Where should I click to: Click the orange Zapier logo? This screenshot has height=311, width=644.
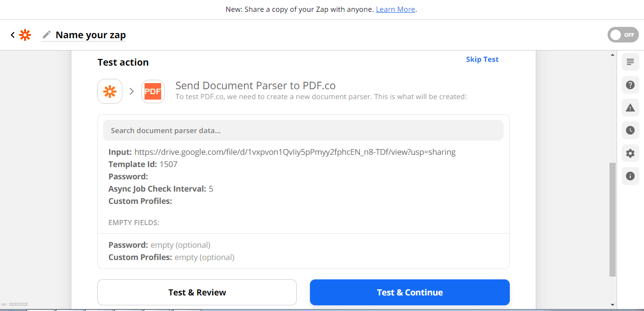[x=25, y=34]
